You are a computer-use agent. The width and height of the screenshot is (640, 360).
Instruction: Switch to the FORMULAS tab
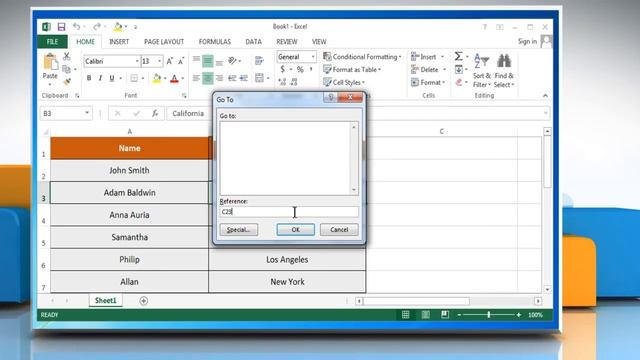pyautogui.click(x=215, y=42)
